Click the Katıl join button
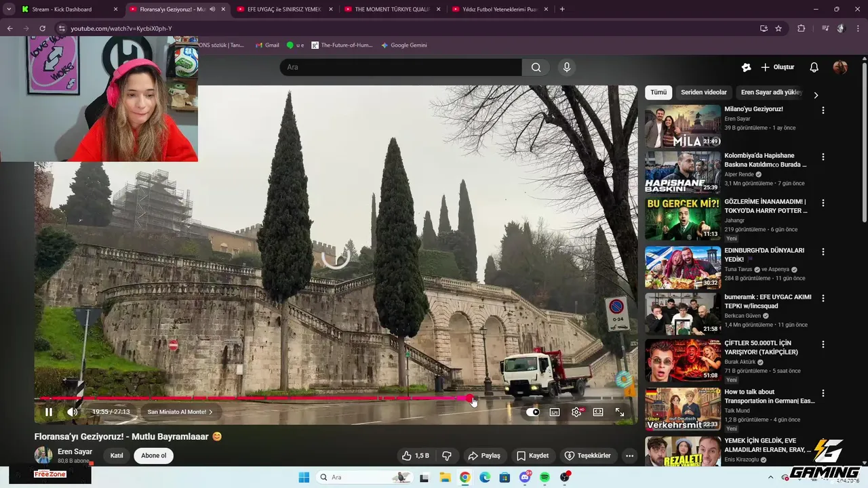The width and height of the screenshot is (868, 488). (x=117, y=455)
